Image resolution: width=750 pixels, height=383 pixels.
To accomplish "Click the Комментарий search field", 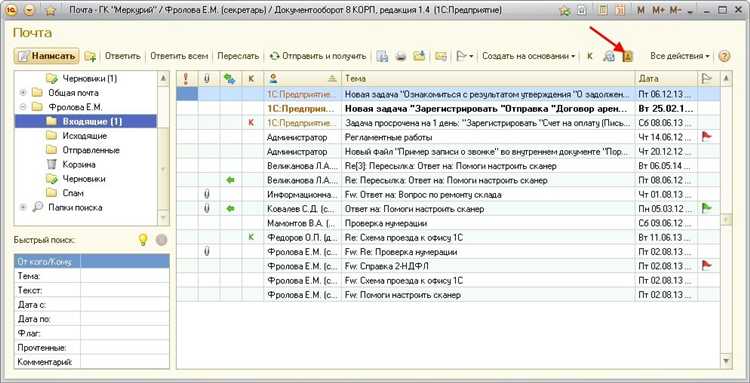I will [124, 362].
